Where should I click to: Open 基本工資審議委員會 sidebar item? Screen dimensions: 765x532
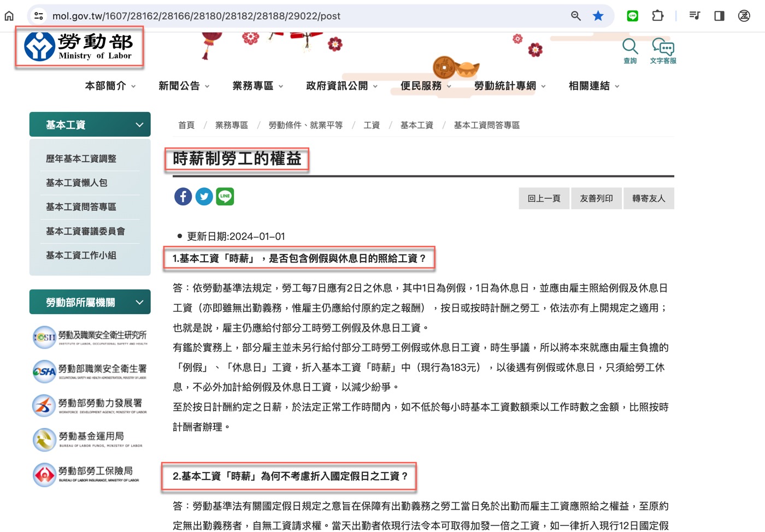pyautogui.click(x=85, y=231)
